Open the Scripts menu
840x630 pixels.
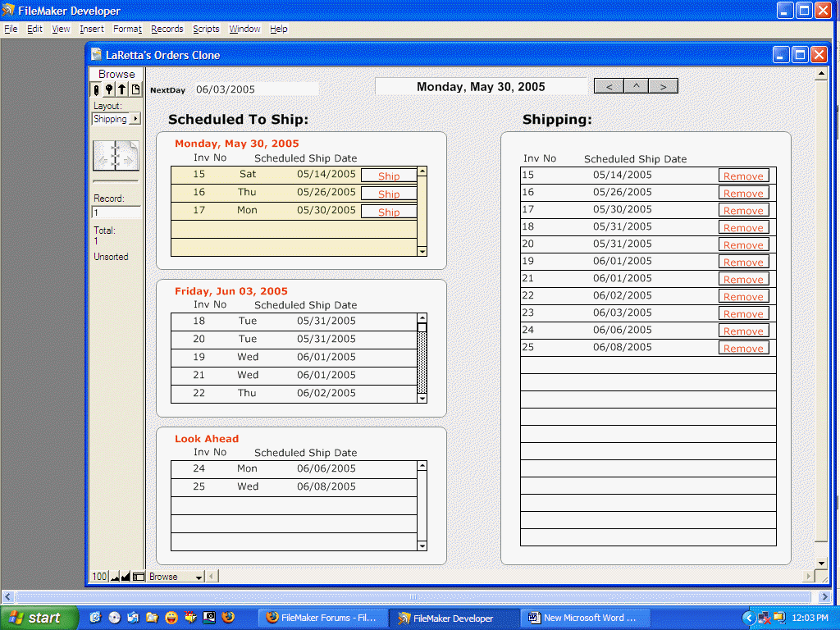206,29
